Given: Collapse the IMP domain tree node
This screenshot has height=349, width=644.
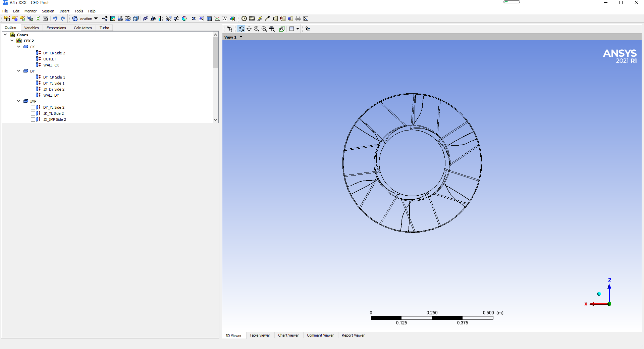Looking at the screenshot, I should (19, 101).
